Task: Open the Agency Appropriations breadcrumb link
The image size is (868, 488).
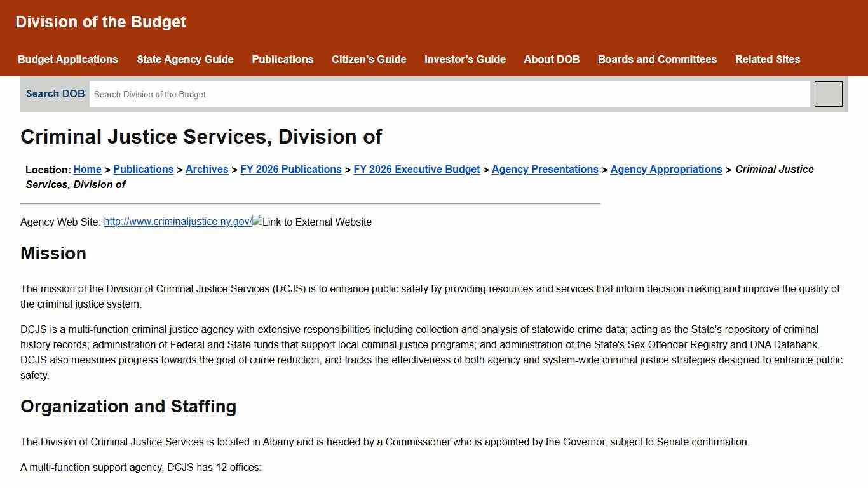Action: coord(666,169)
